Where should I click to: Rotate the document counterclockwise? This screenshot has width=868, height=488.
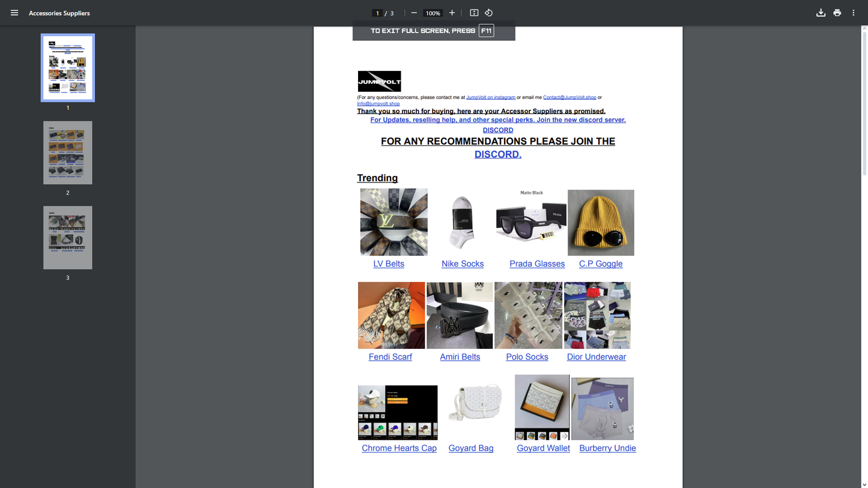(x=489, y=13)
